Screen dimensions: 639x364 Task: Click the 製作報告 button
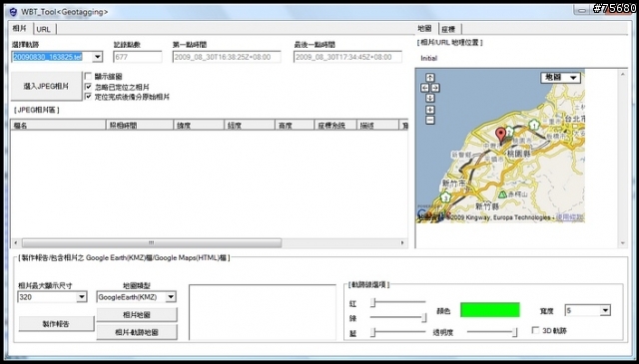[56, 324]
